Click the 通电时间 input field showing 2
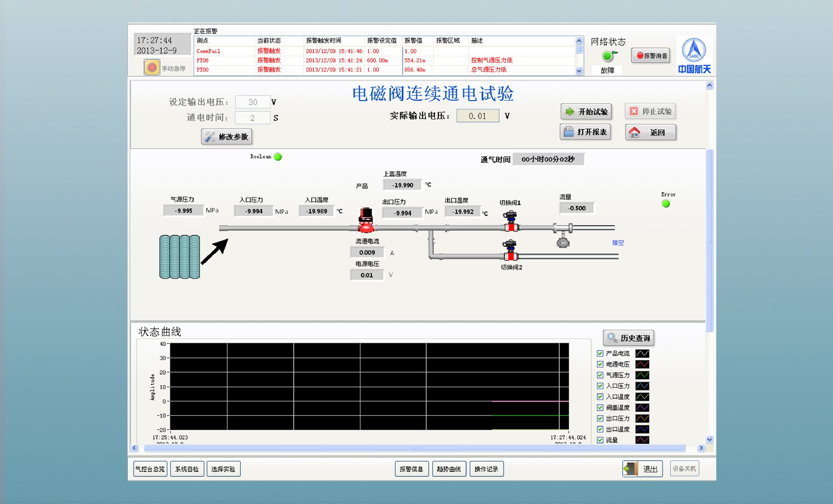 pos(253,118)
